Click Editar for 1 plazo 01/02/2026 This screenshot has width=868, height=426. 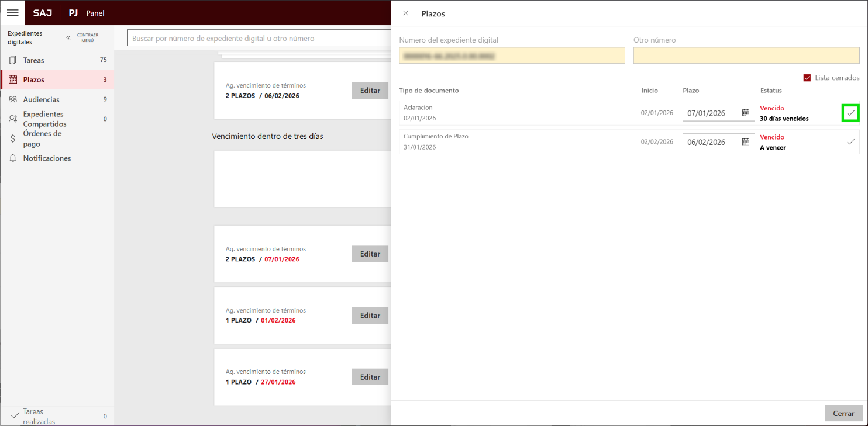coord(370,316)
